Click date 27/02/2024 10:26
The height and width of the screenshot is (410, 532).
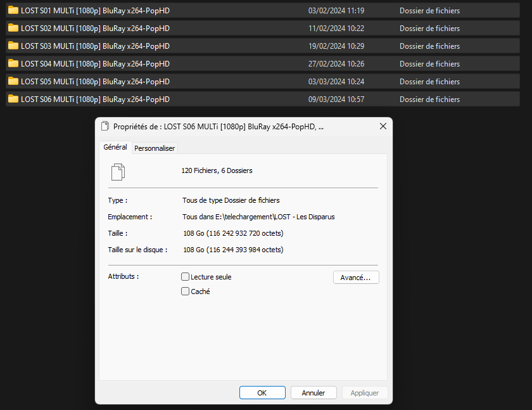336,63
